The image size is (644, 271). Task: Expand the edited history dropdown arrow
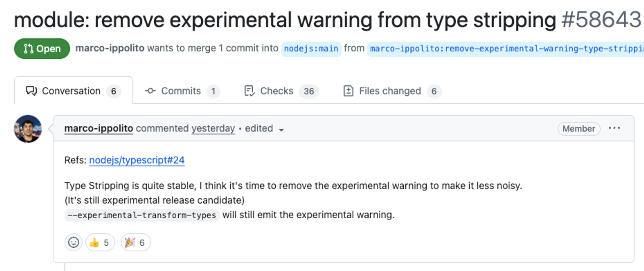click(281, 129)
